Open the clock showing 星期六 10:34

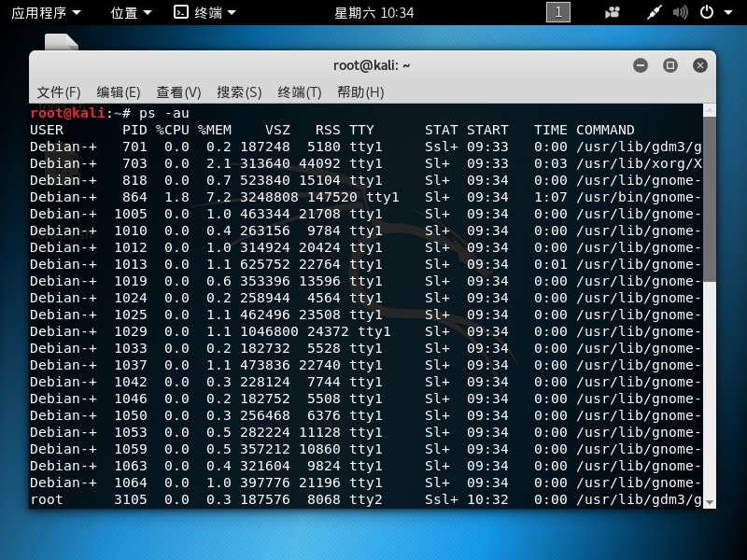point(374,12)
